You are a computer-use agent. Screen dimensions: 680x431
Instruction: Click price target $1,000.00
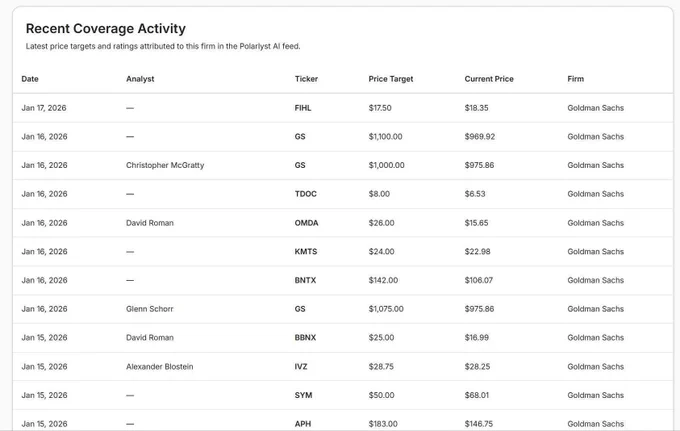point(386,165)
